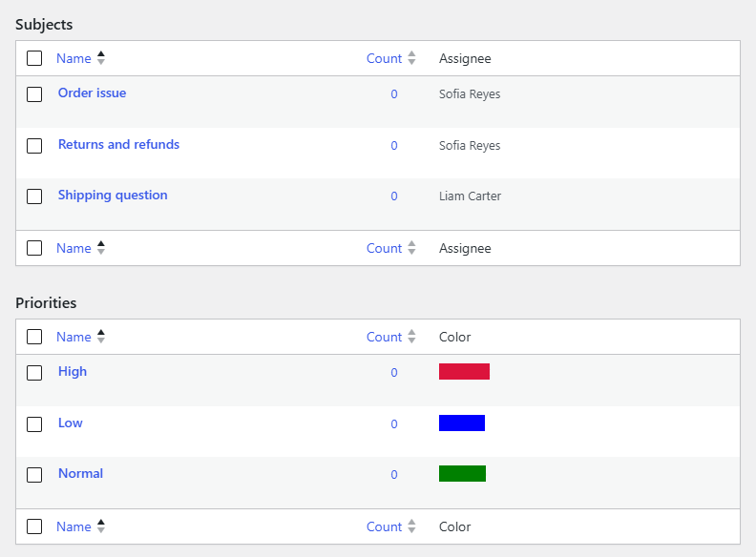This screenshot has height=557, width=756.
Task: Select the assignee Sofia Reyes in Order issue row
Action: click(470, 94)
